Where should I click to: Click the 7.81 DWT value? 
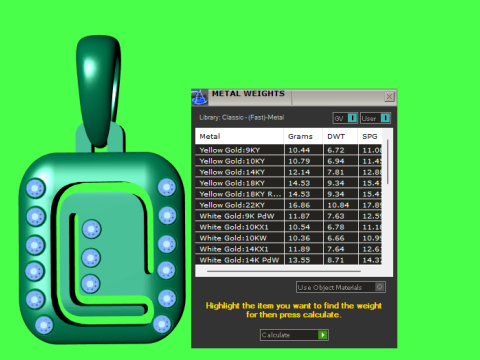point(336,172)
